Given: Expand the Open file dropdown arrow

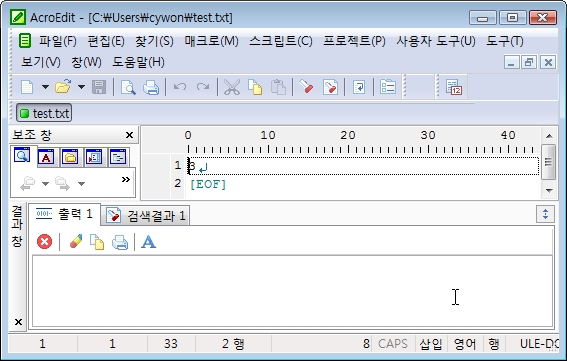Looking at the screenshot, I should coord(81,87).
